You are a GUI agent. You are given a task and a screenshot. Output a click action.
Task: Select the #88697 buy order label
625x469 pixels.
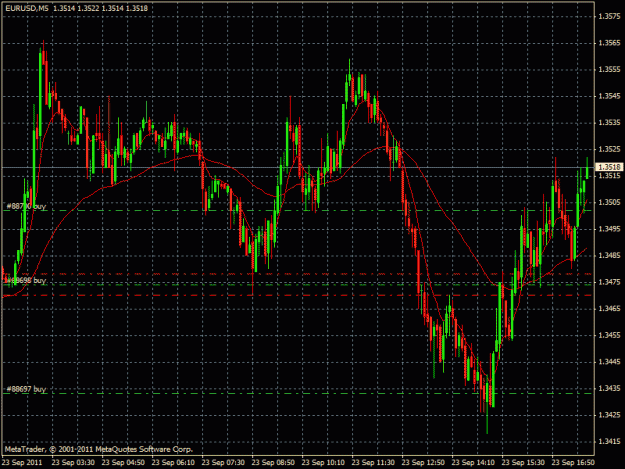point(26,389)
